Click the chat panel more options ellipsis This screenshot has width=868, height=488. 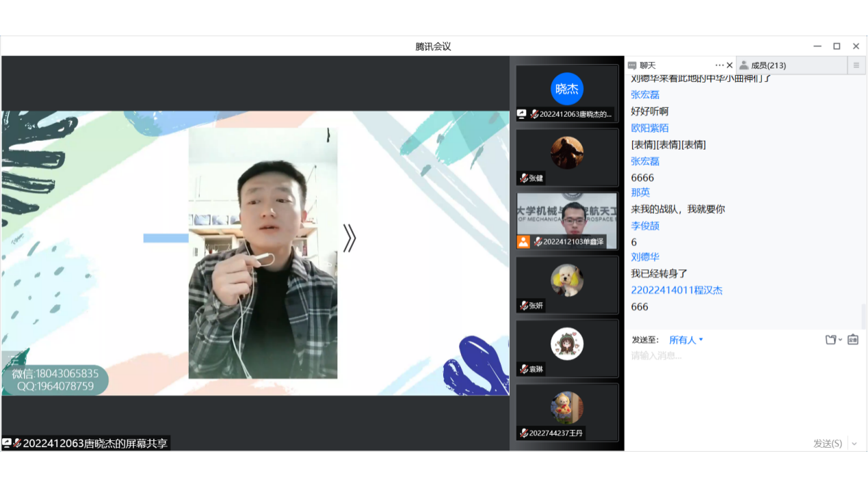point(719,66)
